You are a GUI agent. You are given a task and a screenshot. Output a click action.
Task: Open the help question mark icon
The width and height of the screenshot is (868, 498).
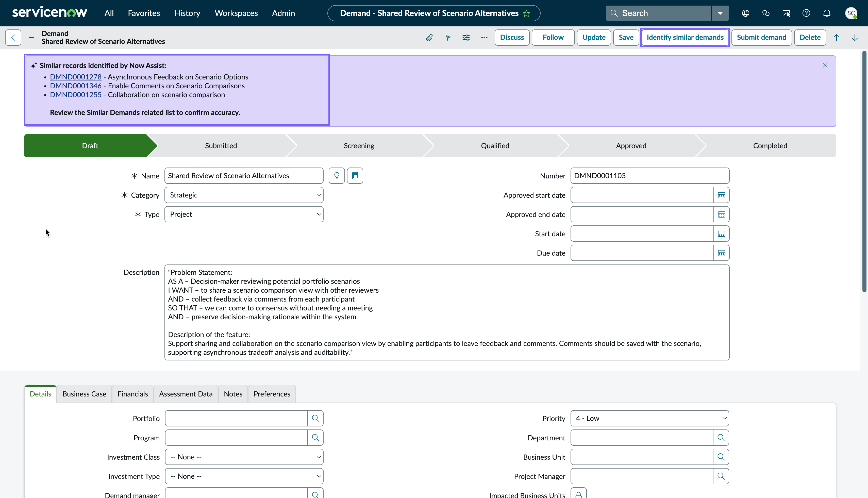(806, 13)
